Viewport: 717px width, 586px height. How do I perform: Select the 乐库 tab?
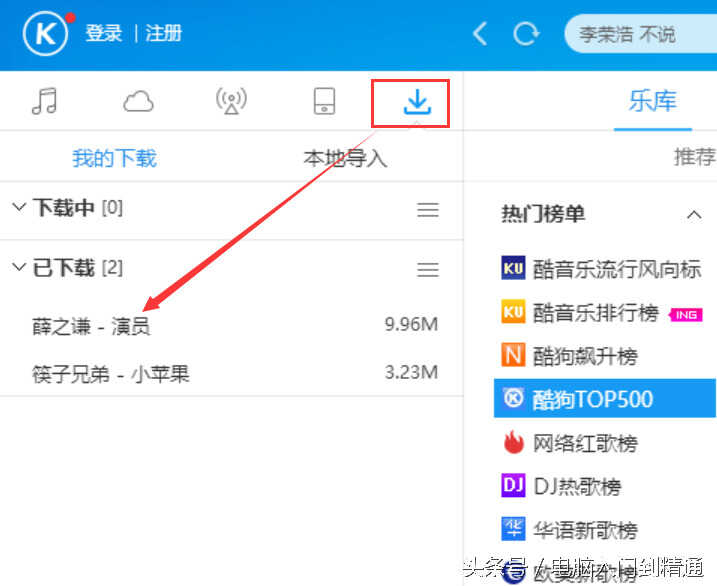(653, 101)
